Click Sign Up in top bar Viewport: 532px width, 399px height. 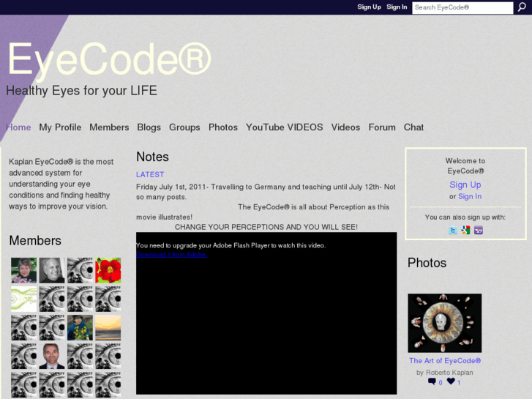tap(369, 7)
